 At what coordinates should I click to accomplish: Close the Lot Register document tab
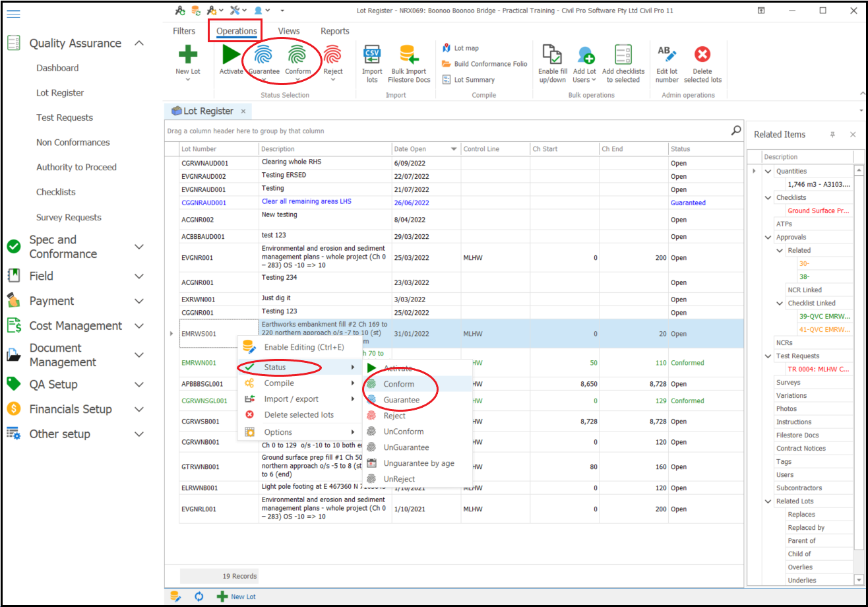pos(243,112)
